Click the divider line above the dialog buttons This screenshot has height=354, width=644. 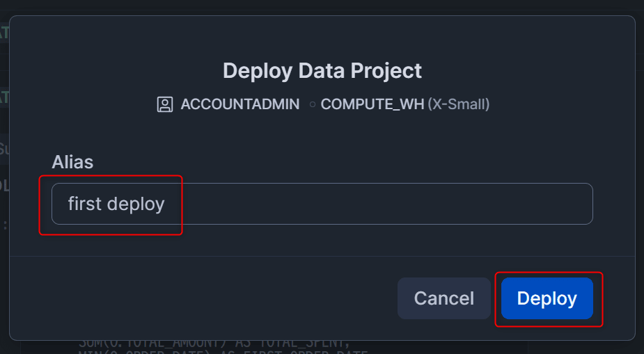pos(322,256)
